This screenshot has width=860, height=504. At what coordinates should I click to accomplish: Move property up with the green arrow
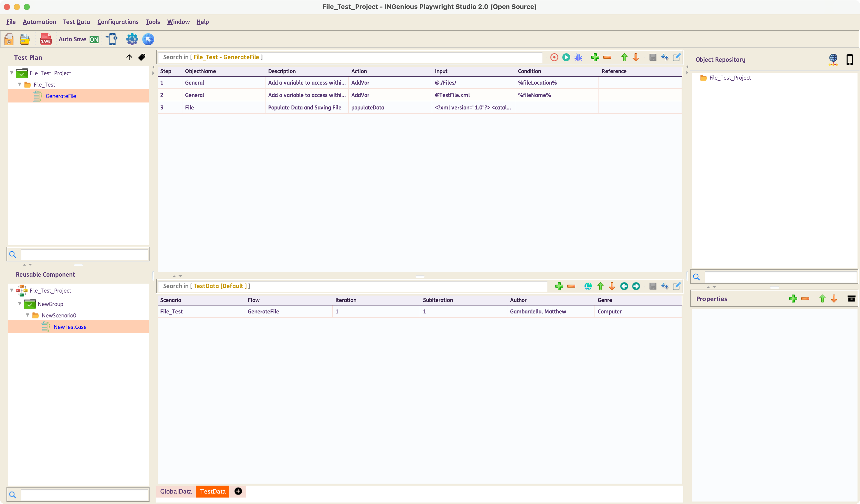point(822,299)
